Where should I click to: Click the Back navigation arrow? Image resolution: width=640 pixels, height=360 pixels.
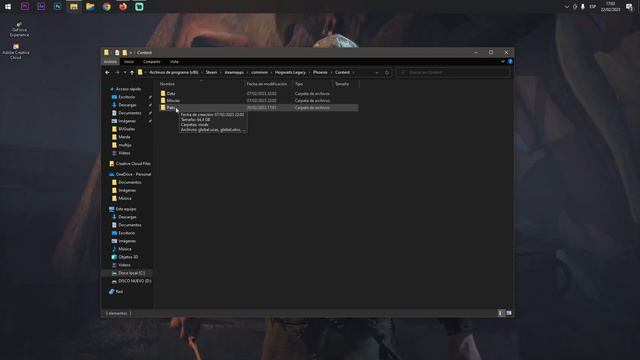pos(107,72)
